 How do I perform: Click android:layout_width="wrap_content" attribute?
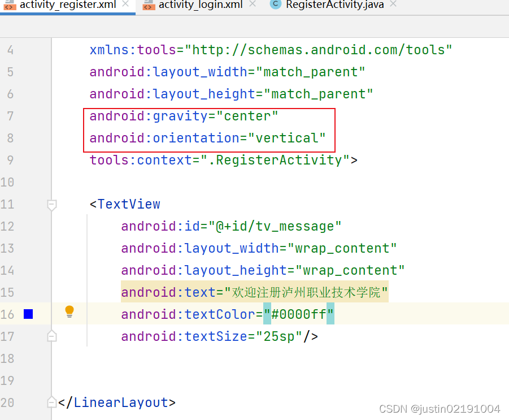(x=259, y=248)
